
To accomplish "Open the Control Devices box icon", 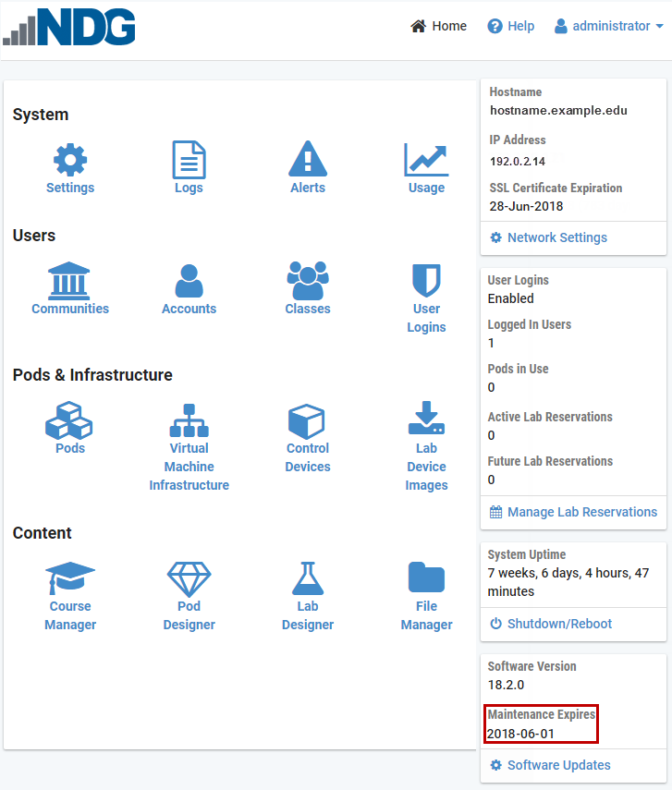I will (308, 421).
